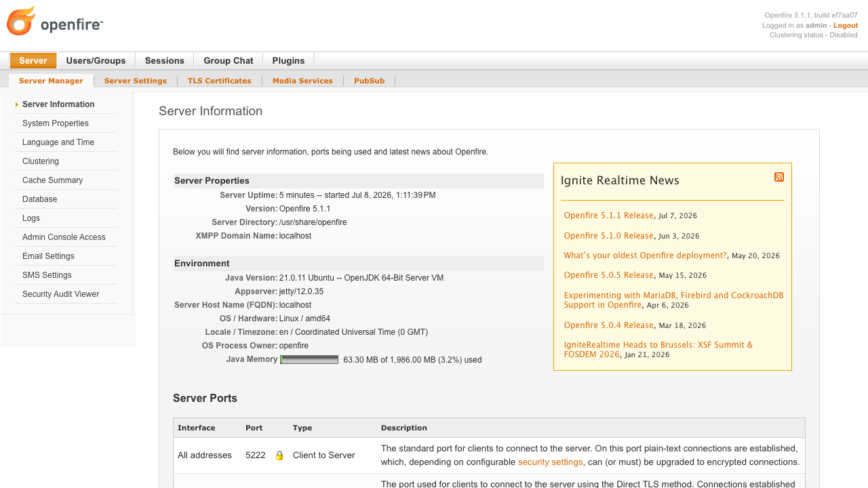Open the Ignite Realtime News RSS feed icon
Viewport: 868px width, 488px height.
click(x=779, y=177)
